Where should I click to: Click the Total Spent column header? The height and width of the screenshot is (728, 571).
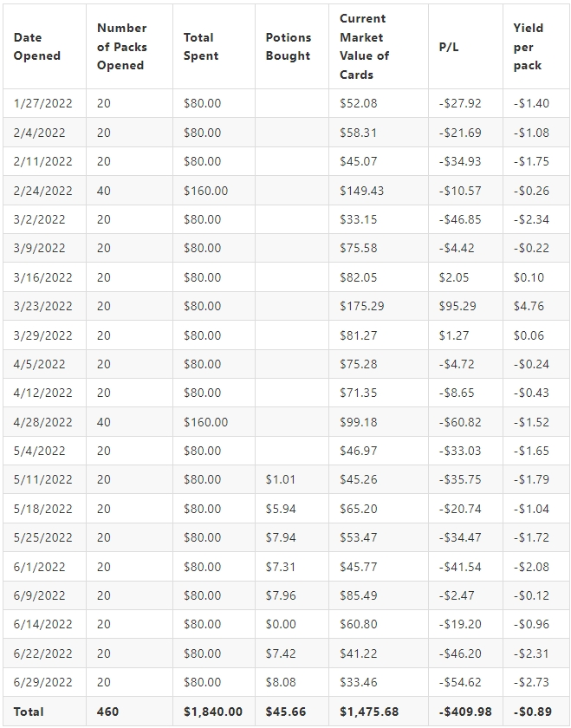(x=213, y=47)
